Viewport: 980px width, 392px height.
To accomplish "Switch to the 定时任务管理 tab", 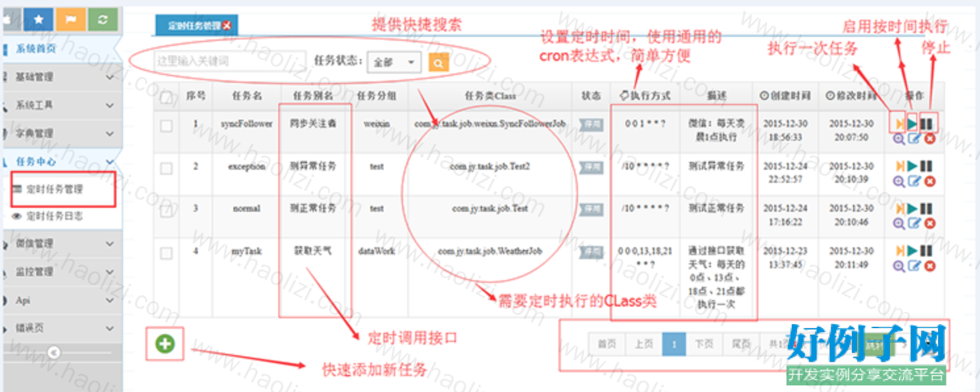I will click(x=195, y=26).
